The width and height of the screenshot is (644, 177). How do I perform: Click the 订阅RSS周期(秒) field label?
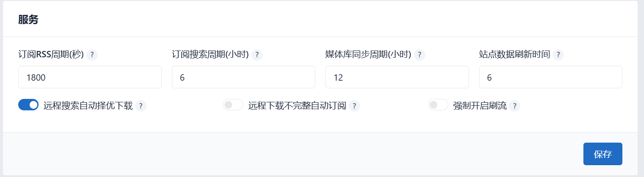pos(51,55)
